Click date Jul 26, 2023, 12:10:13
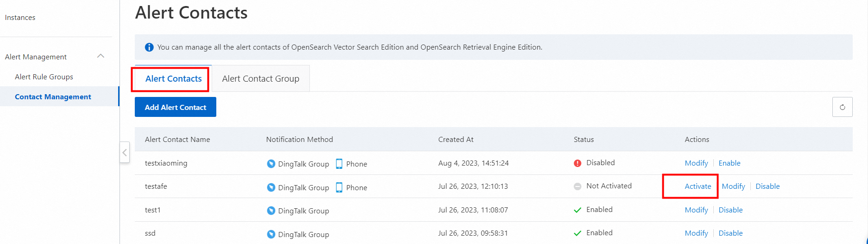 pyautogui.click(x=473, y=186)
